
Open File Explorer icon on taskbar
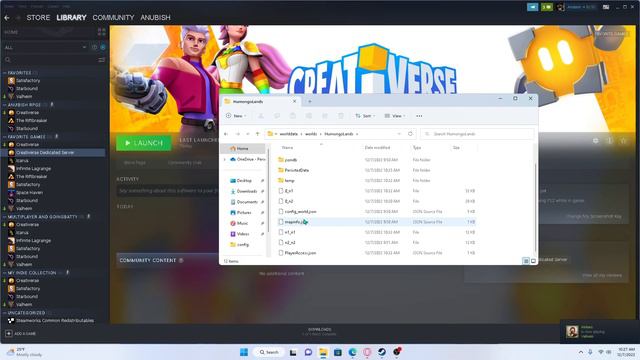click(323, 352)
